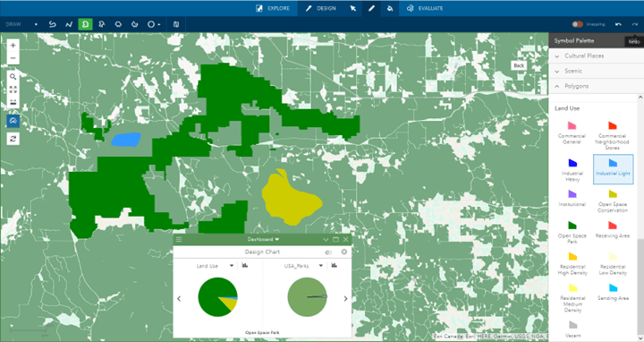Select the freehand line draw tool
This screenshot has height=342, width=644.
coord(52,24)
